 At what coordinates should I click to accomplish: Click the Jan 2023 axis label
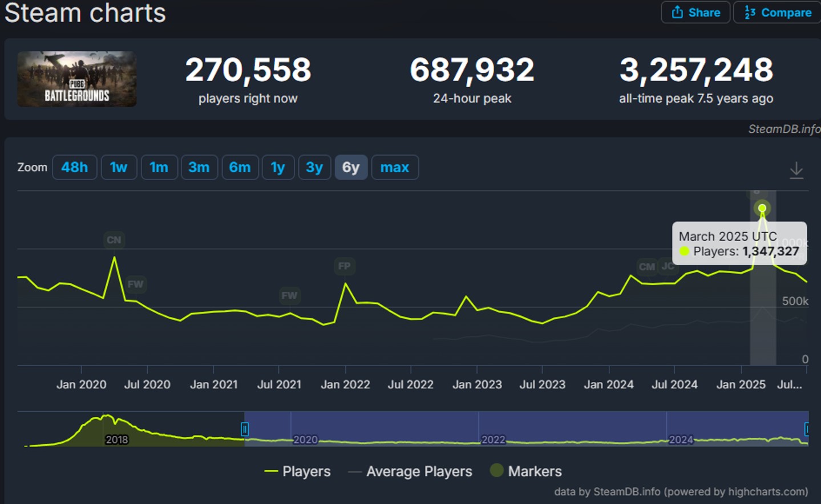(478, 385)
